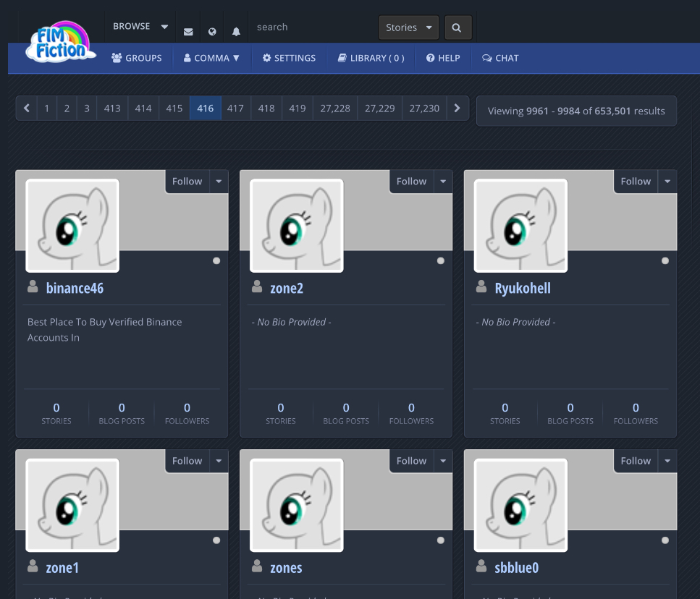The width and height of the screenshot is (700, 599).
Task: Select current page 416
Action: 206,109
